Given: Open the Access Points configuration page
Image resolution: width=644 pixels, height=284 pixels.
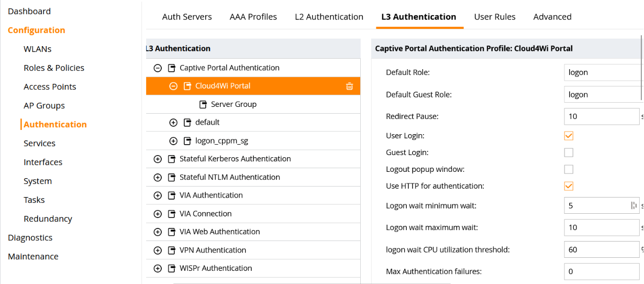Looking at the screenshot, I should (50, 86).
